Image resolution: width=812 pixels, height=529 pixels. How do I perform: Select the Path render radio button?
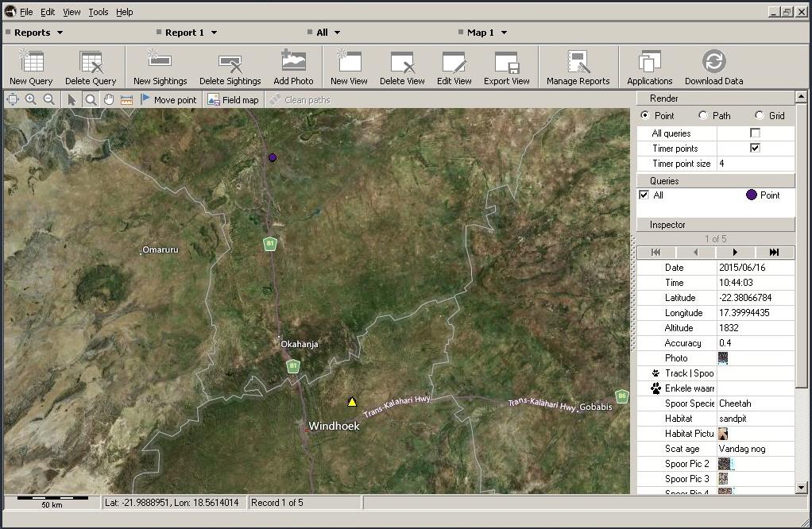coord(703,116)
